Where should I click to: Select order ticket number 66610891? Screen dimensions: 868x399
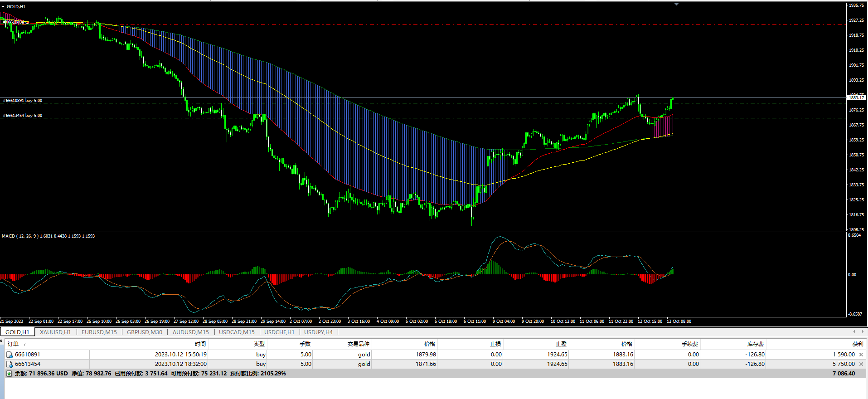click(28, 355)
